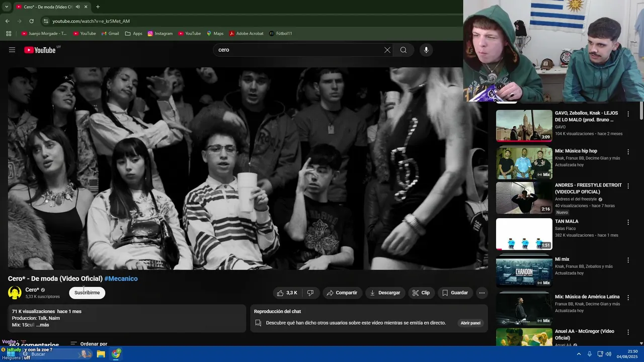
Task: Like the video with thumbs up
Action: (x=287, y=293)
